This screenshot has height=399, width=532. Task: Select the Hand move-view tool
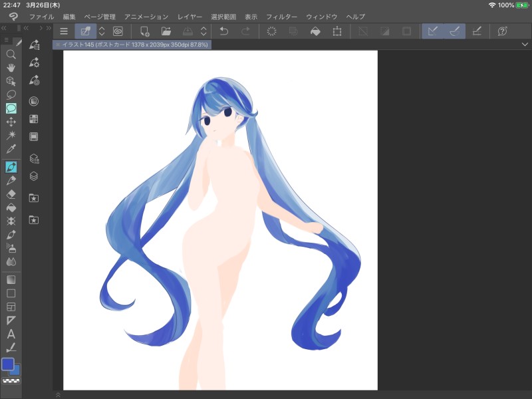pos(11,68)
